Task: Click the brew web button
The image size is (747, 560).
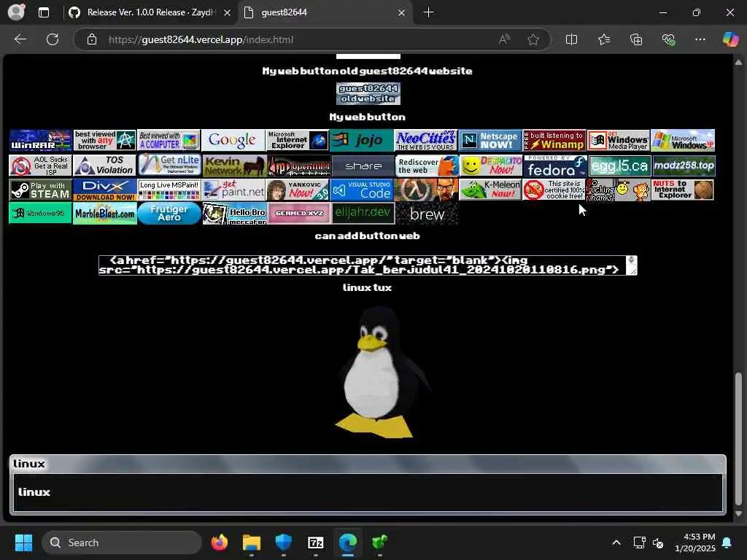Action: click(427, 214)
